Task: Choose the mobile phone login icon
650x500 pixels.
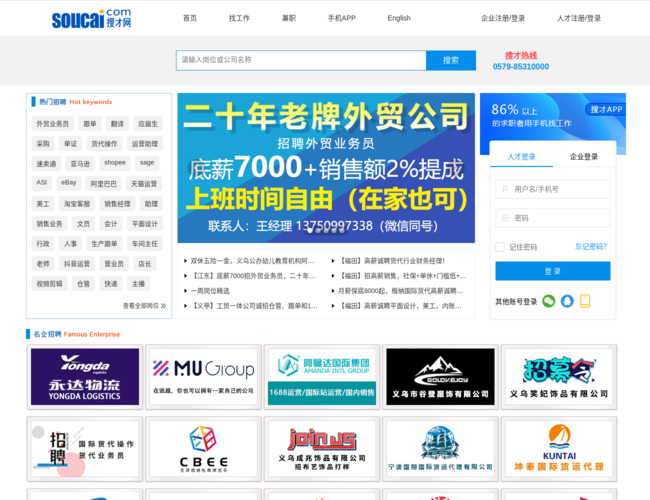Action: [585, 301]
